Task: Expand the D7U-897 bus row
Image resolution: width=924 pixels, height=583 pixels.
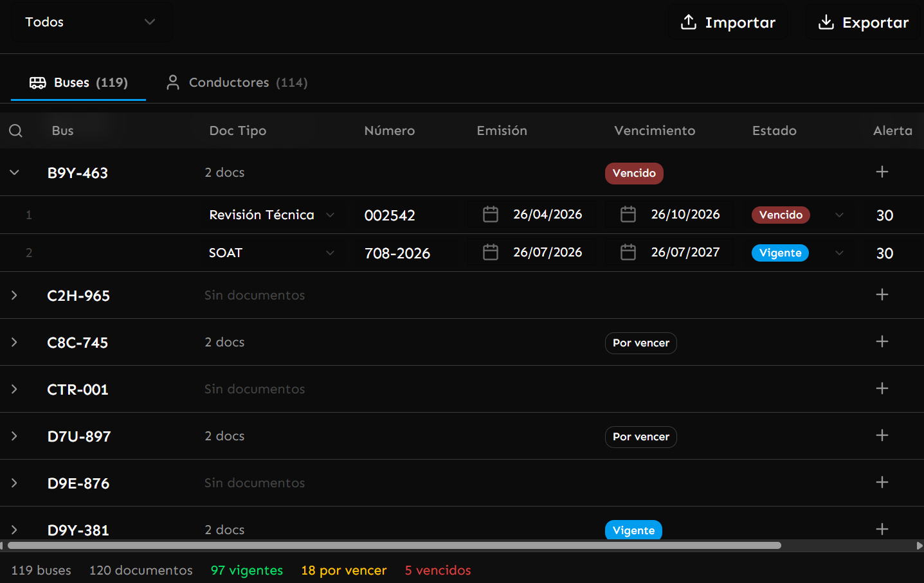Action: [14, 436]
